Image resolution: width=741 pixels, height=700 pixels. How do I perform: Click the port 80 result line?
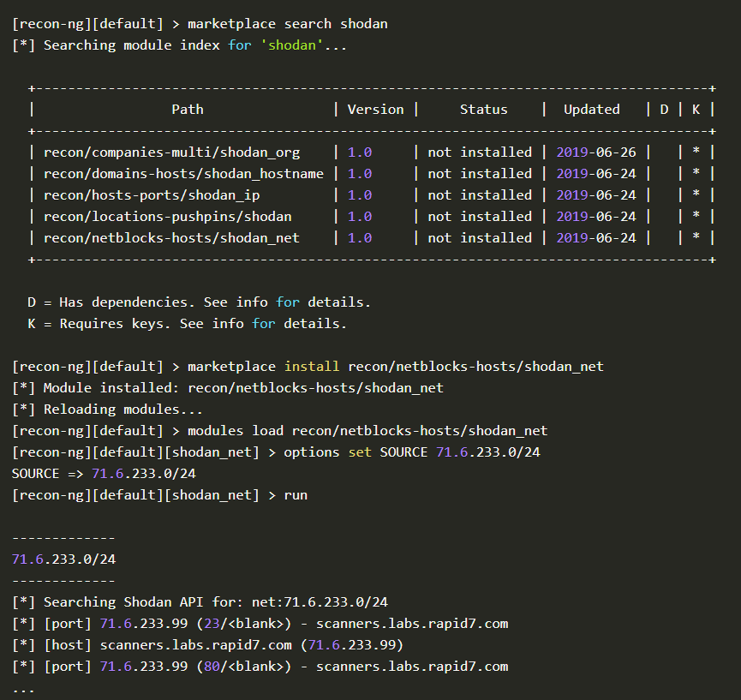tap(260, 667)
